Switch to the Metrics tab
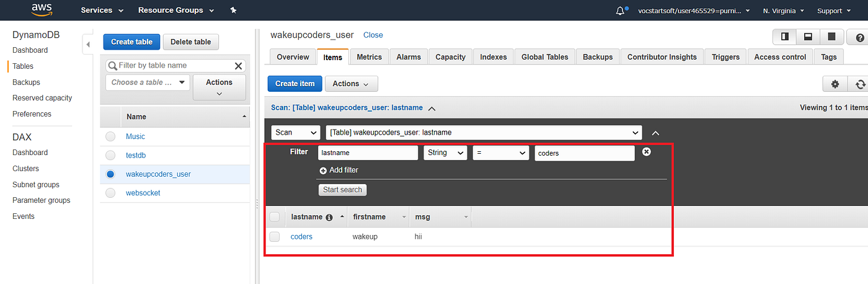The width and height of the screenshot is (868, 284). point(370,57)
